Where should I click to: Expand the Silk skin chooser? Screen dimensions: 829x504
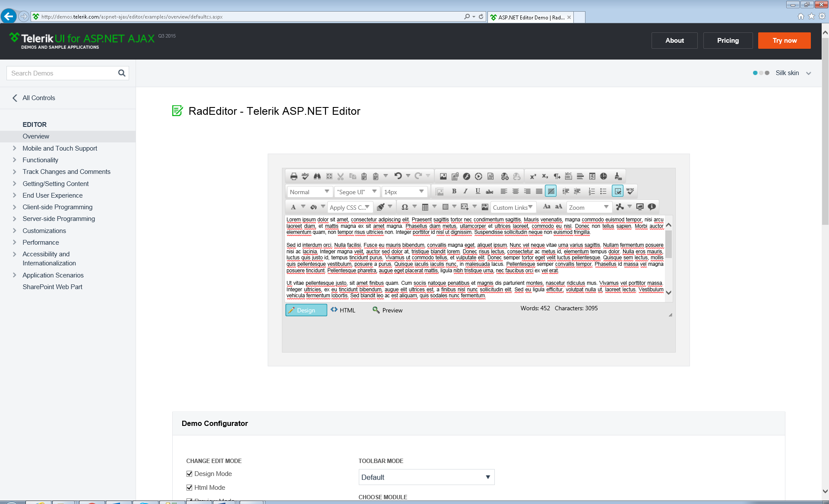[x=808, y=73]
